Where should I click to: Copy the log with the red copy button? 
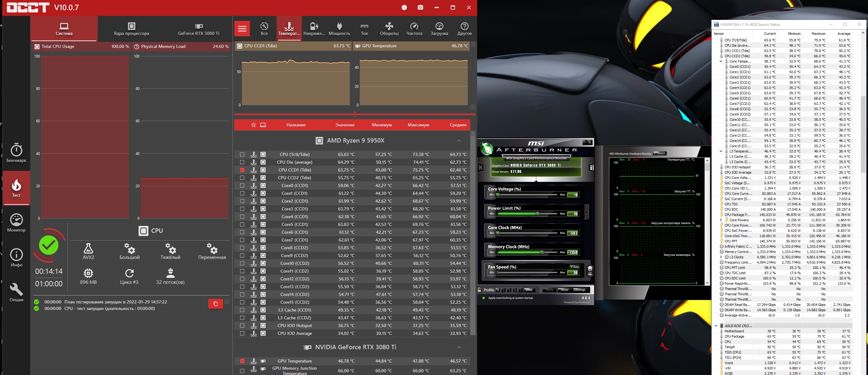pos(215,303)
